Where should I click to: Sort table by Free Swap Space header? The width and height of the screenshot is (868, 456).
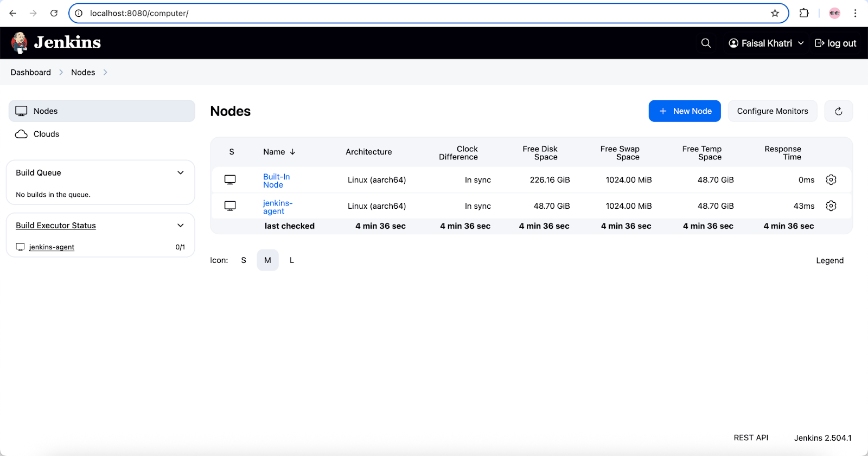coord(620,153)
